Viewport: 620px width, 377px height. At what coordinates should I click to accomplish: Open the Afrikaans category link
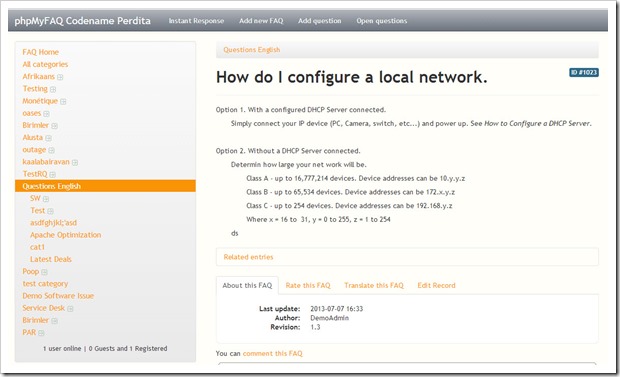tap(38, 76)
